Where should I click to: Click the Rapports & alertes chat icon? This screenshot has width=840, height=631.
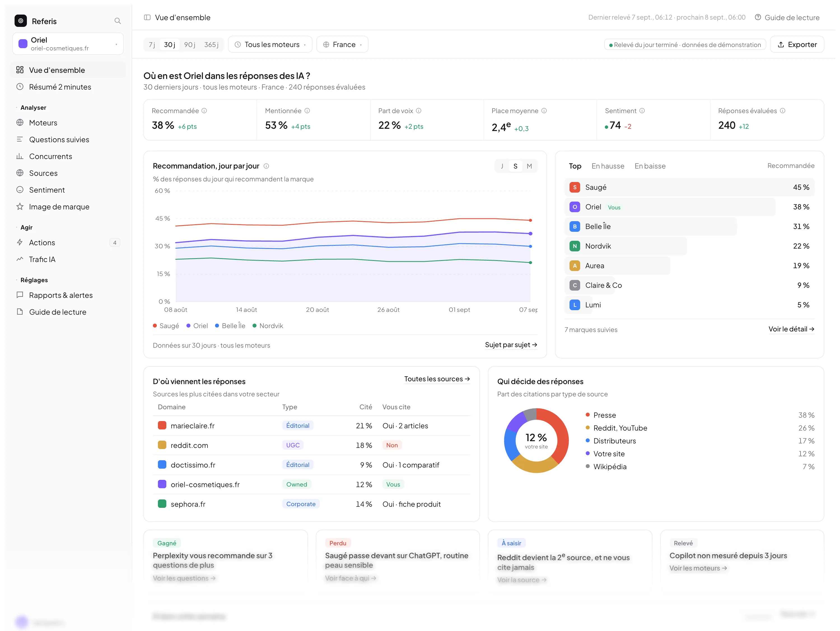coord(20,295)
